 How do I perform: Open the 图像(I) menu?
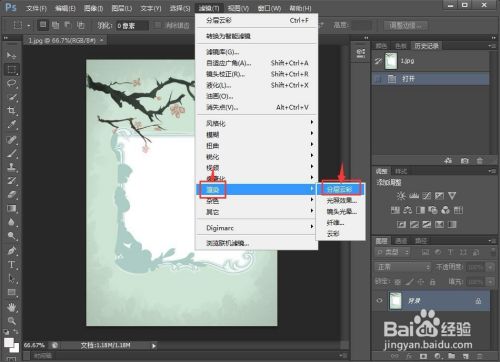93,8
